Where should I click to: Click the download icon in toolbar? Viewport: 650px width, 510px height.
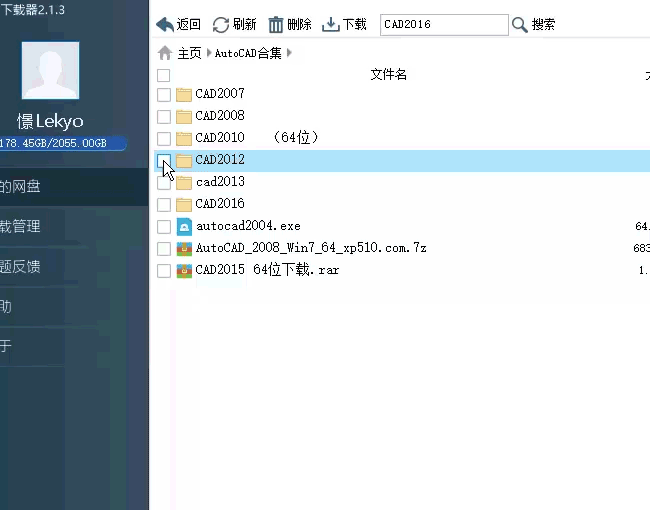click(x=331, y=24)
